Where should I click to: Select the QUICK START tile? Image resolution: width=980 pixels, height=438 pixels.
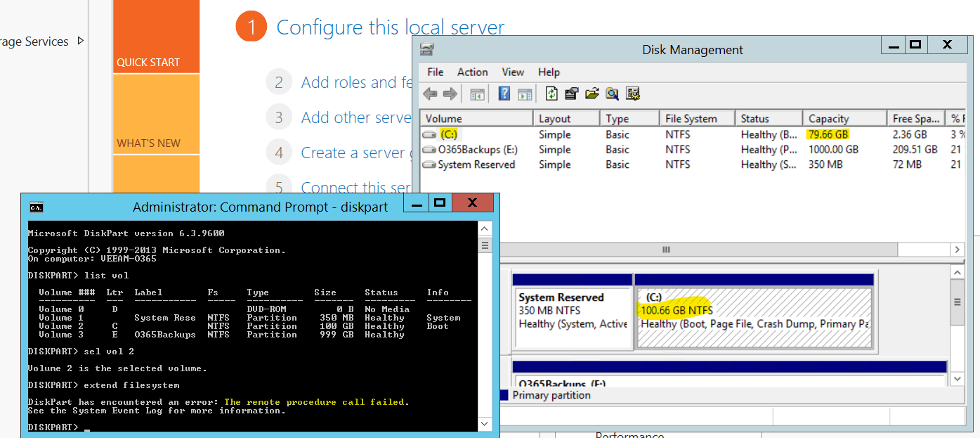(x=156, y=37)
